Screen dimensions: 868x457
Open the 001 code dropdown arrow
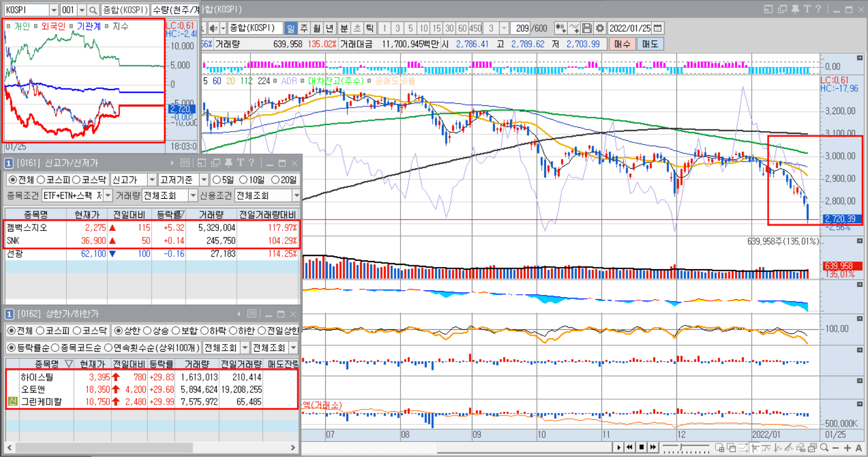pos(82,10)
